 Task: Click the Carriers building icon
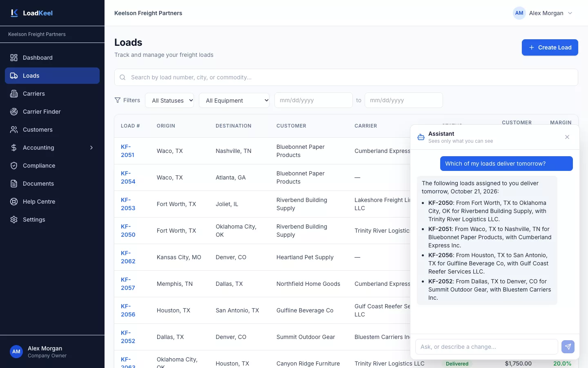[14, 94]
